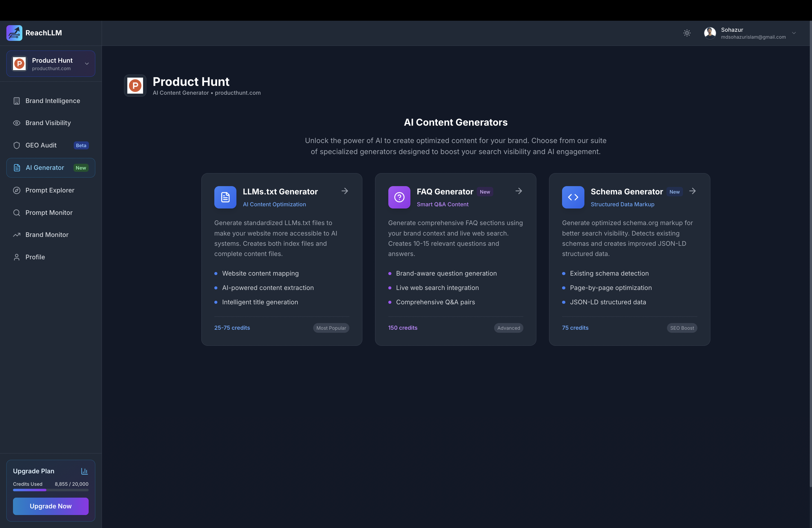
Task: Click the Credits Used progress bar
Action: tap(51, 490)
